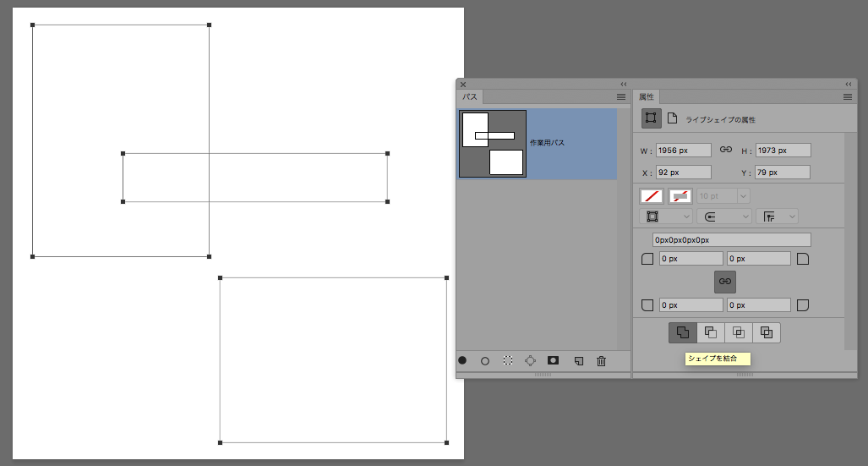The height and width of the screenshot is (466, 868).
Task: Select bottom-left anchor of wide horizontal rectangle
Action: click(123, 201)
